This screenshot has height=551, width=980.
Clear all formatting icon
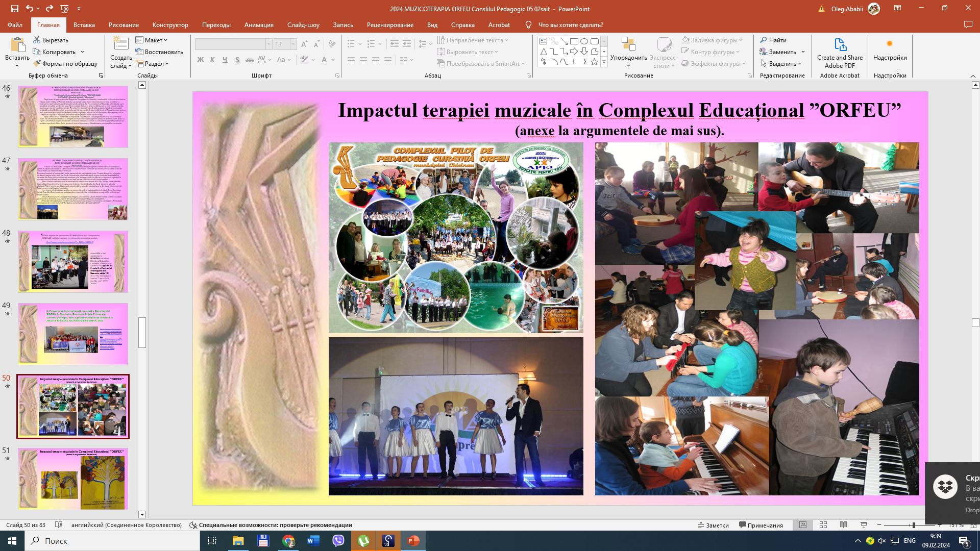click(x=332, y=44)
